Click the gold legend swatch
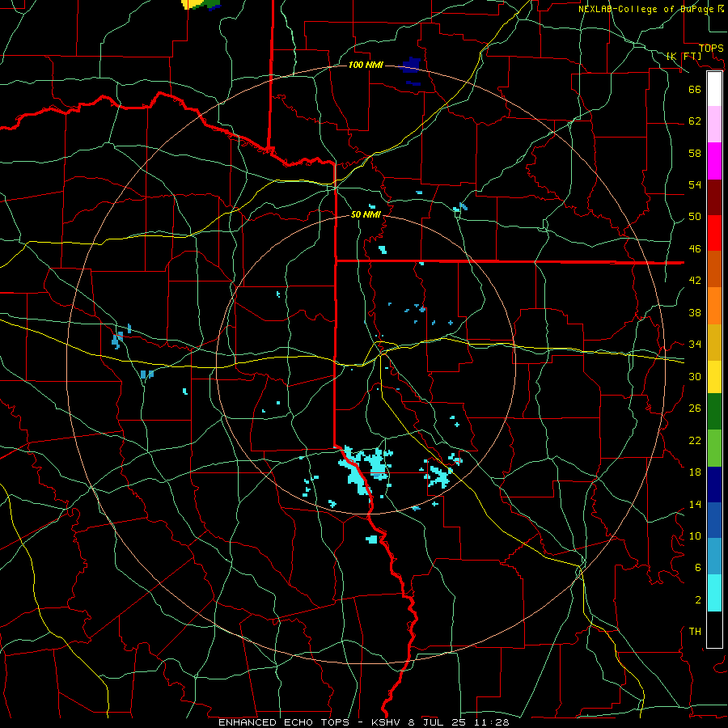 click(714, 342)
